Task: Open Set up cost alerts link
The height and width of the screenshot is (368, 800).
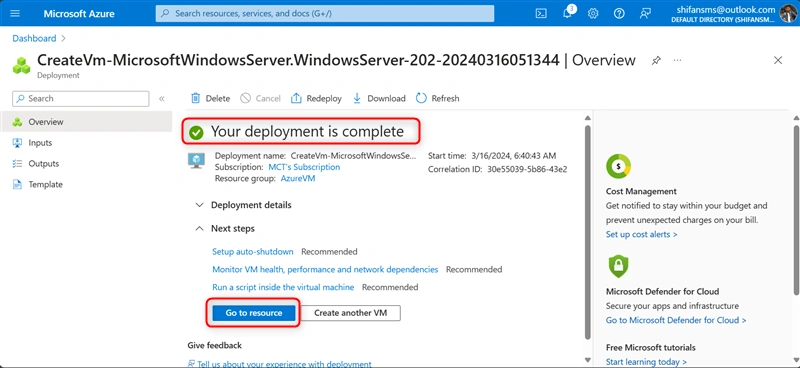Action: 642,234
